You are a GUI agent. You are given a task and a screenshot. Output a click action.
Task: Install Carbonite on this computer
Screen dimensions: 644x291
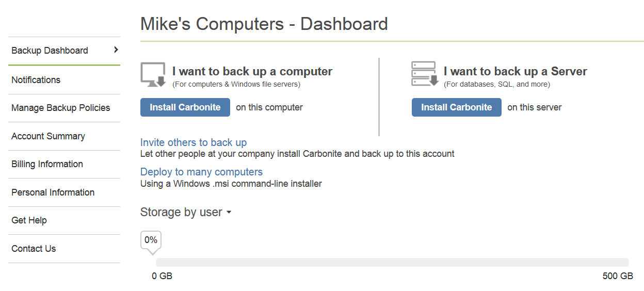click(x=185, y=107)
